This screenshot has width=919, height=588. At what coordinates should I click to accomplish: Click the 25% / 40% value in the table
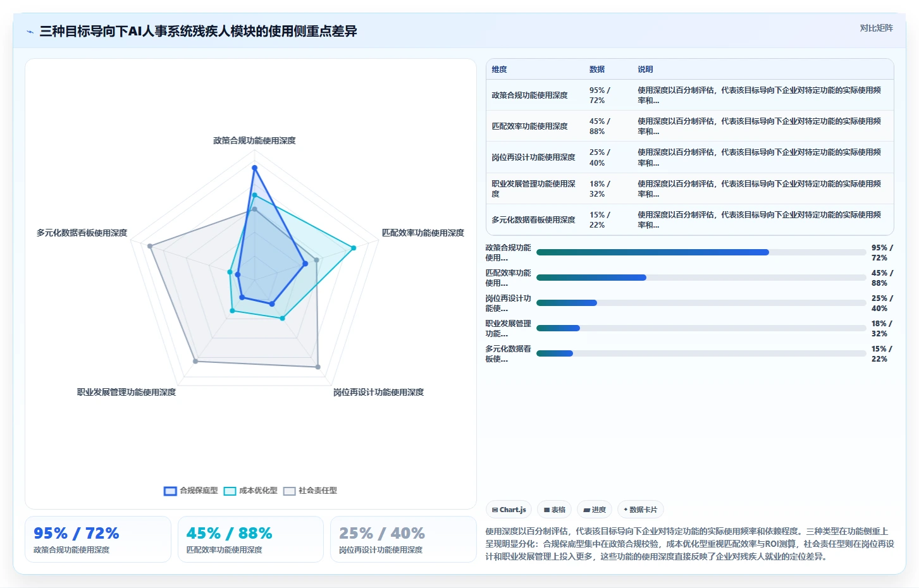(600, 157)
